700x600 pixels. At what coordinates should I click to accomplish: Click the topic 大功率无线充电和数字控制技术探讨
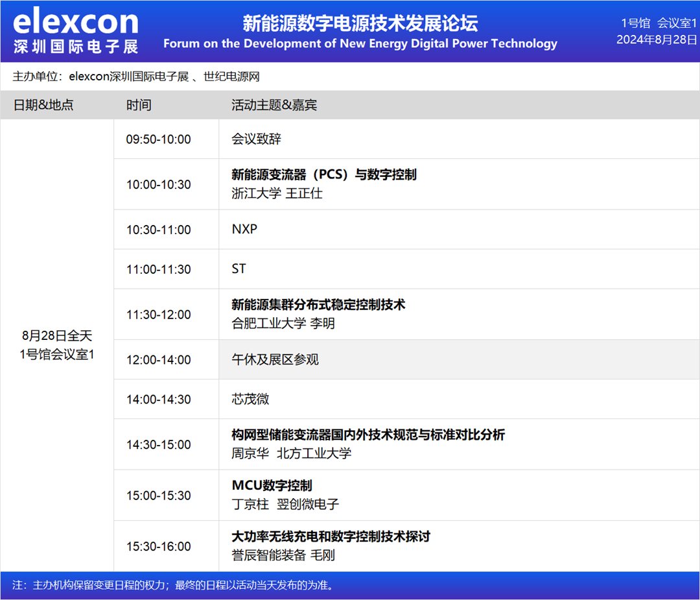pyautogui.click(x=331, y=536)
